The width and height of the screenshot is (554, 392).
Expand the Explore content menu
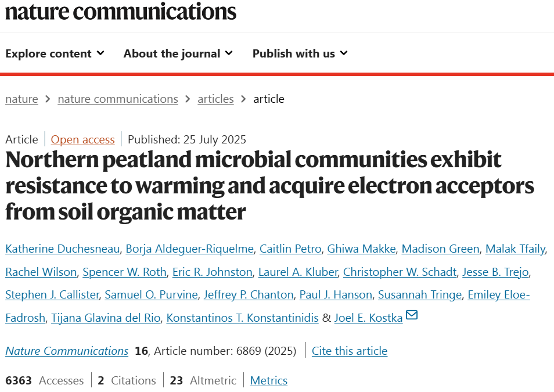pos(55,53)
